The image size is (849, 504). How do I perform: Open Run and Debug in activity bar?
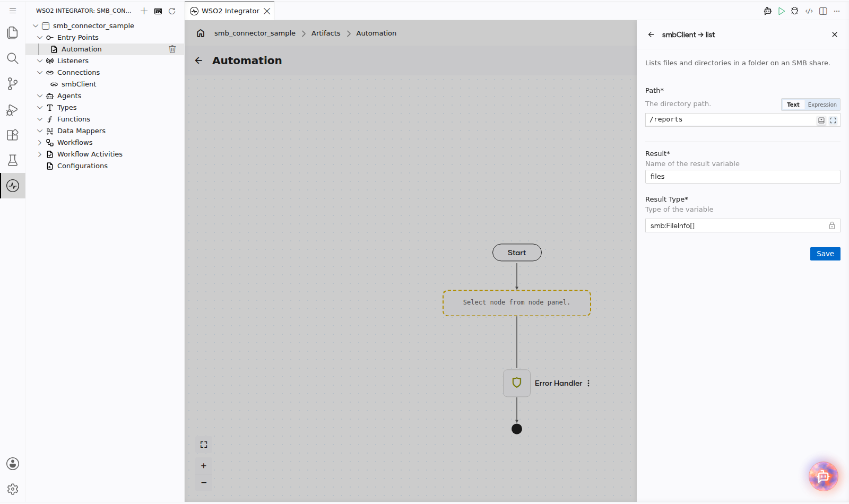click(x=13, y=109)
